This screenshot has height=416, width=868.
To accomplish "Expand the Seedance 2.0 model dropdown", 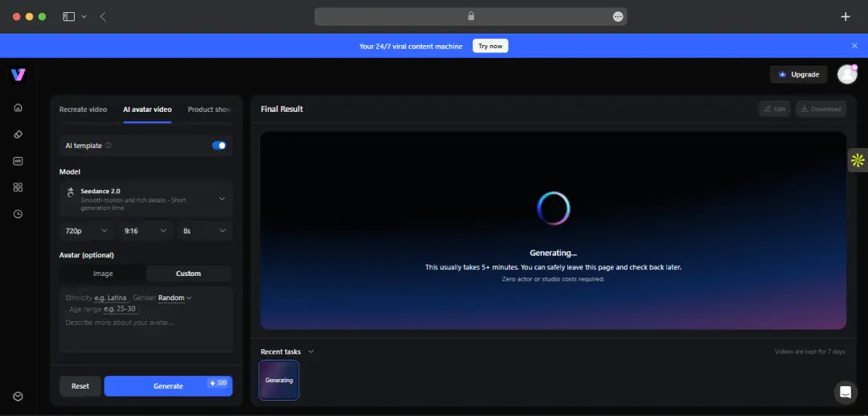I will (146, 198).
